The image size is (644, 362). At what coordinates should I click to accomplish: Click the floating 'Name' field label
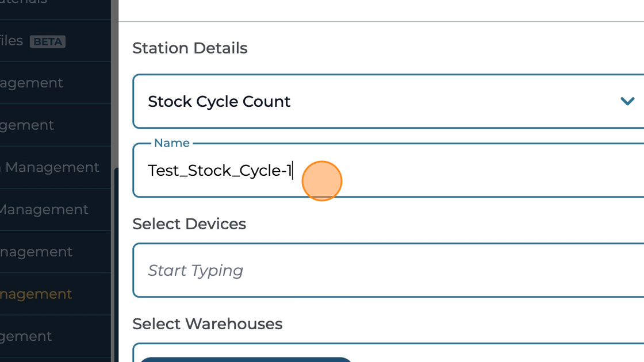coord(172,143)
